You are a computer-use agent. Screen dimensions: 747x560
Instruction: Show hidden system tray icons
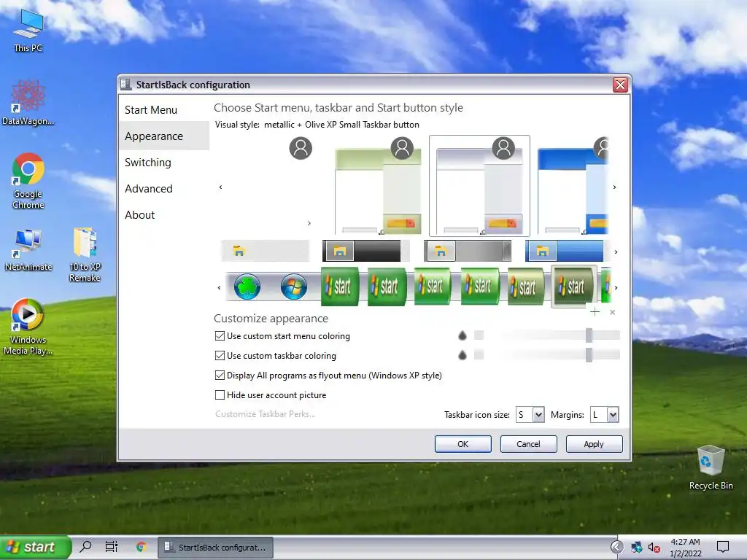coord(617,547)
